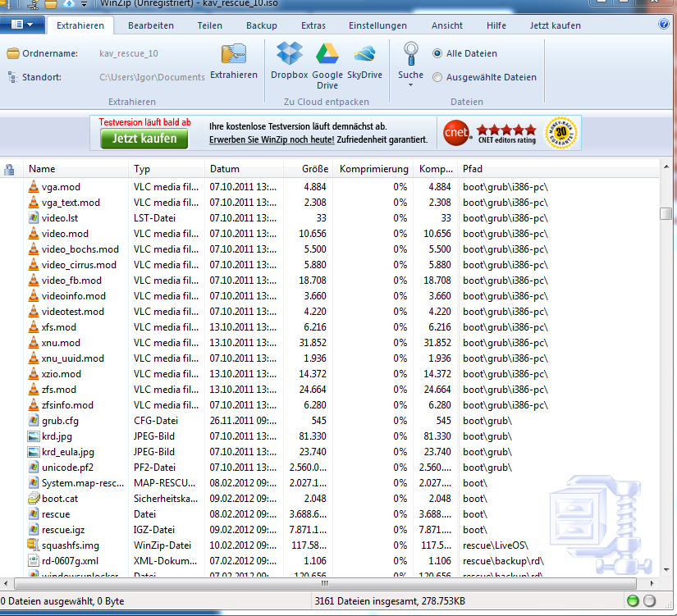This screenshot has width=677, height=616.
Task: Click the VLC cone icon of vga.mod
Action: click(34, 187)
